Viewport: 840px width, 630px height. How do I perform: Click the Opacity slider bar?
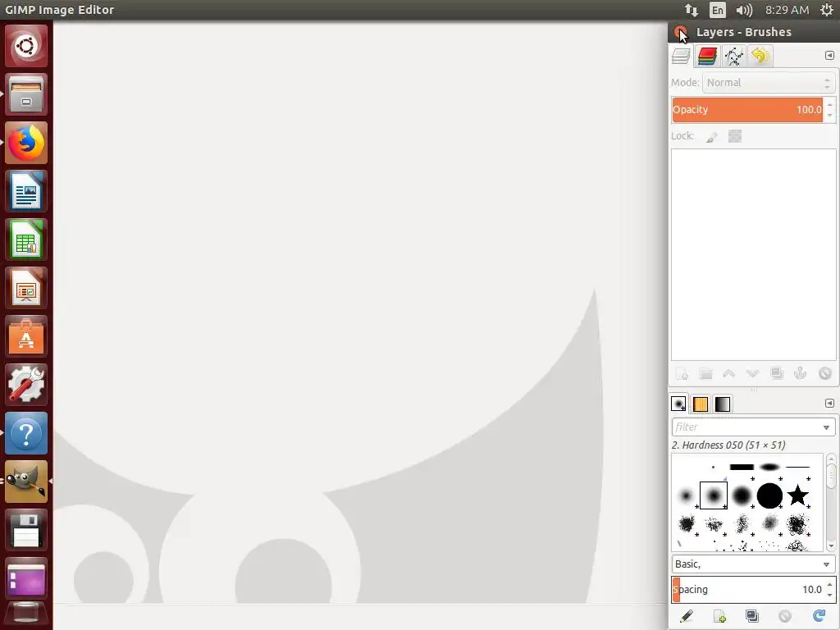click(x=747, y=110)
